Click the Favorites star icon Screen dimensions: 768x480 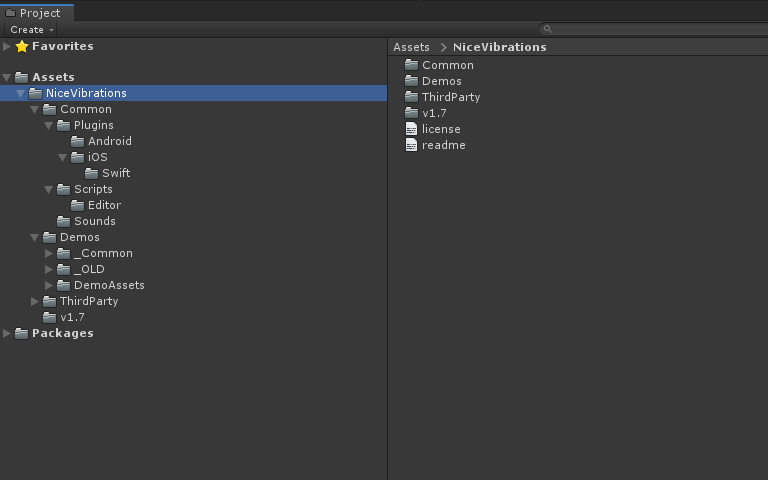22,46
